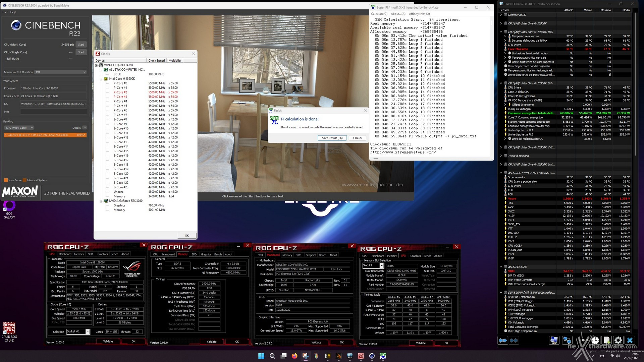The image size is (644, 362).
Task: Close the Clocks window
Action: tap(194, 54)
